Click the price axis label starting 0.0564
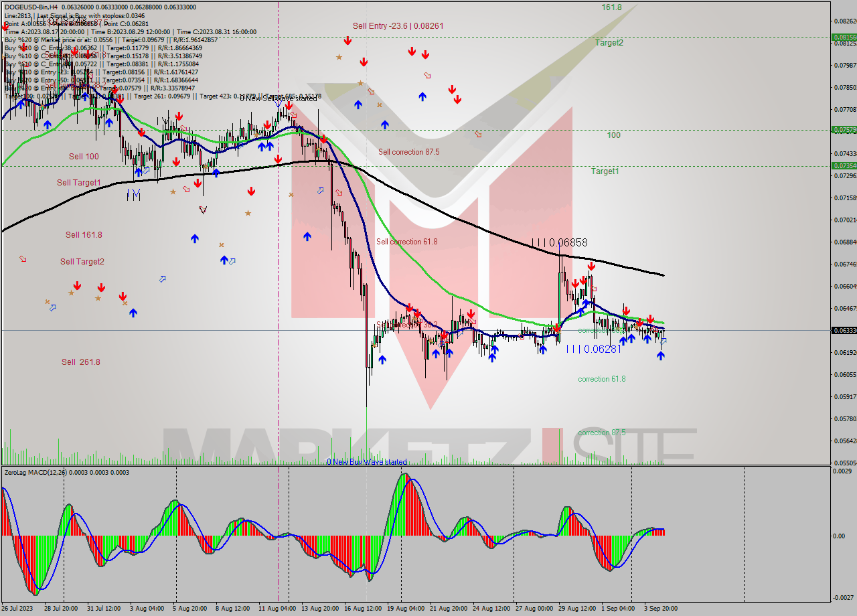Viewport: 857px width, 616px height. (x=846, y=441)
